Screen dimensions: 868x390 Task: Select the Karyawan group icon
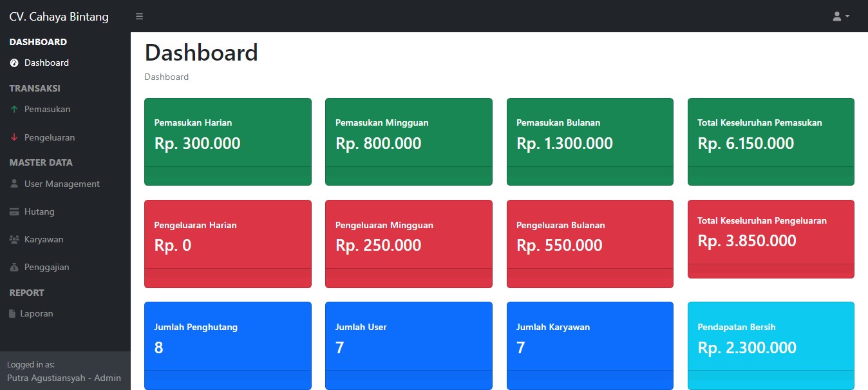tap(14, 239)
